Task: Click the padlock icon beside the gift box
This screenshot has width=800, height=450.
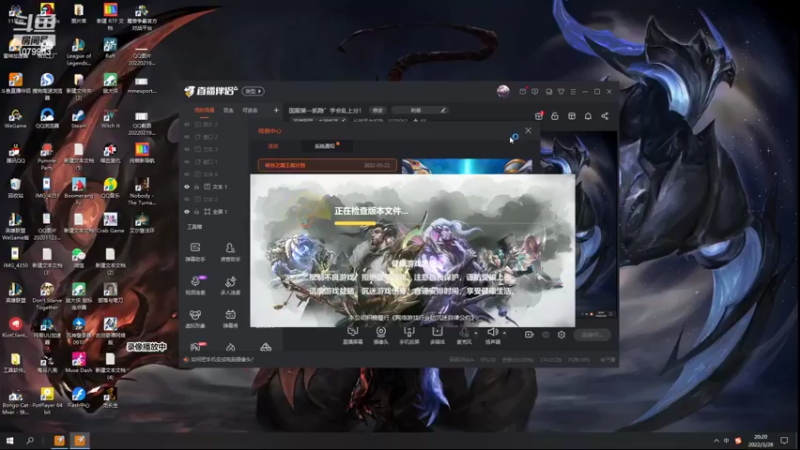Action: coord(555,116)
